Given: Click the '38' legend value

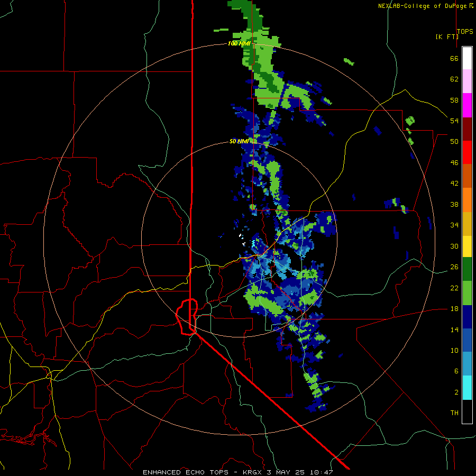Looking at the screenshot, I should coord(454,204).
